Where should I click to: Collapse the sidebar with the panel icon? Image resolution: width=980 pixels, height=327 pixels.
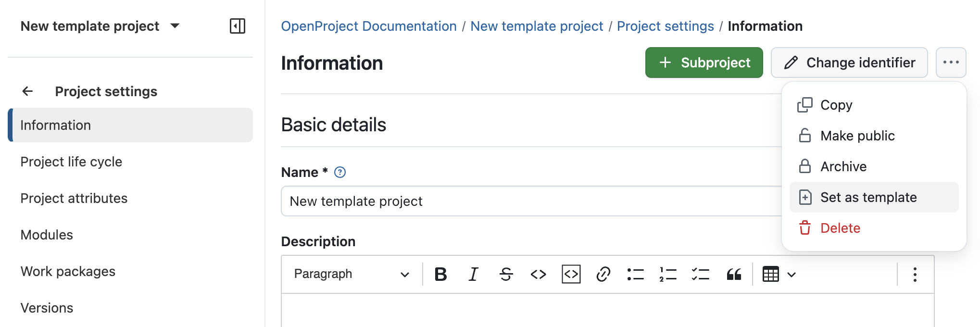238,26
